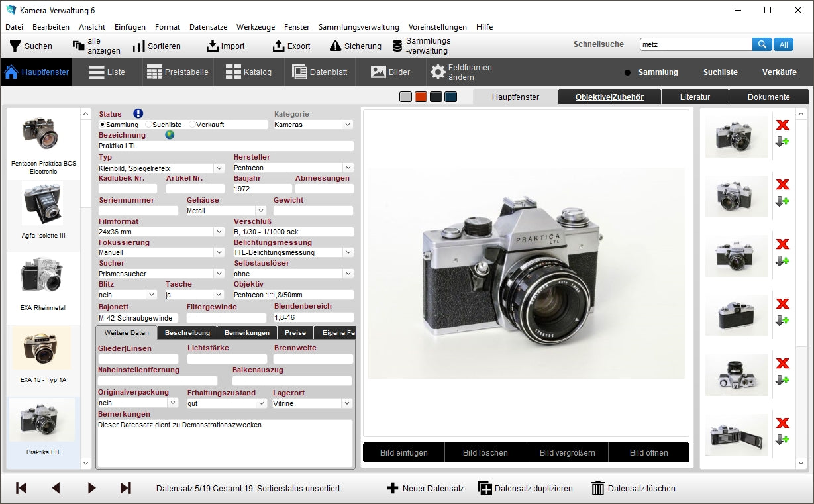Jump to the last record arrow

tap(125, 488)
